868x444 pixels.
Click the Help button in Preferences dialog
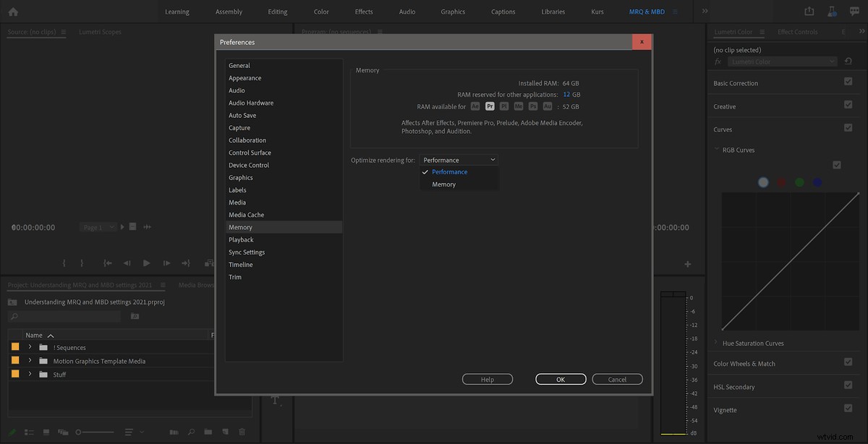tap(487, 378)
